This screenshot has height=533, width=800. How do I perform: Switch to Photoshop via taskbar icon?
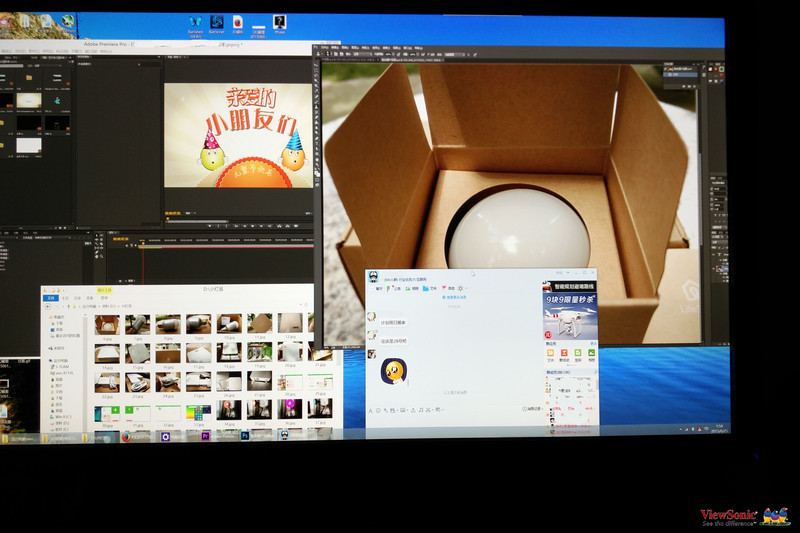tap(244, 437)
